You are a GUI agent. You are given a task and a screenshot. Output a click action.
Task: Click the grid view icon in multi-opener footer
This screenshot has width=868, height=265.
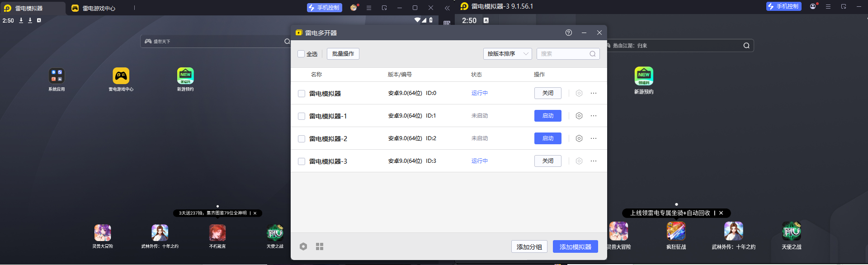[x=320, y=246]
